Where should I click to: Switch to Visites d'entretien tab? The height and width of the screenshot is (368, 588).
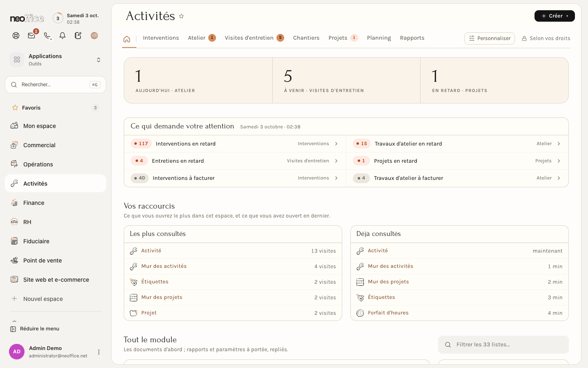[x=254, y=38]
